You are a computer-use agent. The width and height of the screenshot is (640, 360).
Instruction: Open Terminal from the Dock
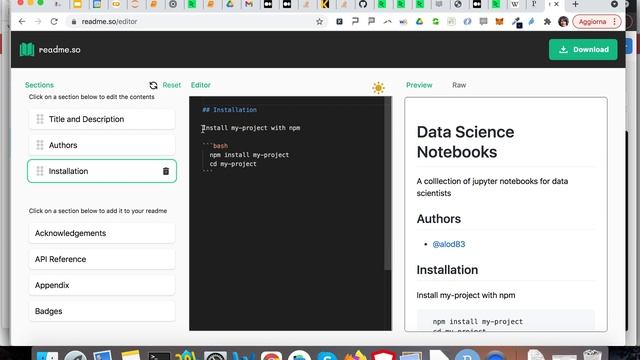(x=159, y=356)
